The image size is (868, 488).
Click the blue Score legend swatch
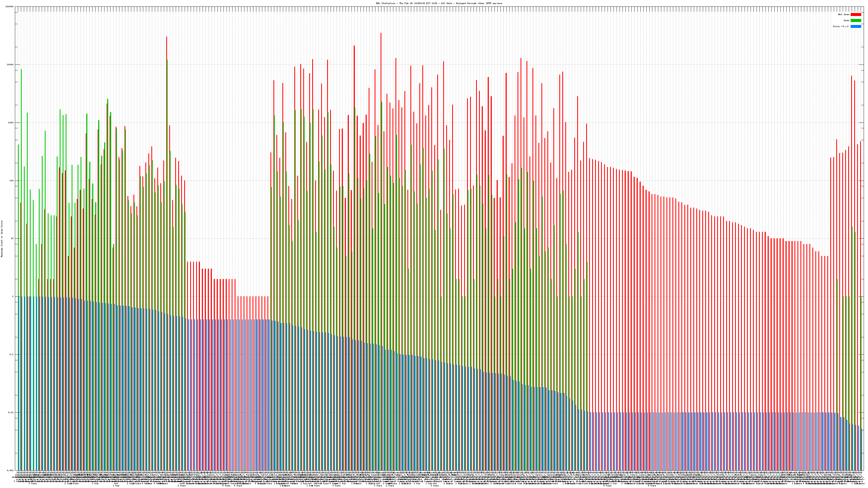[856, 26]
